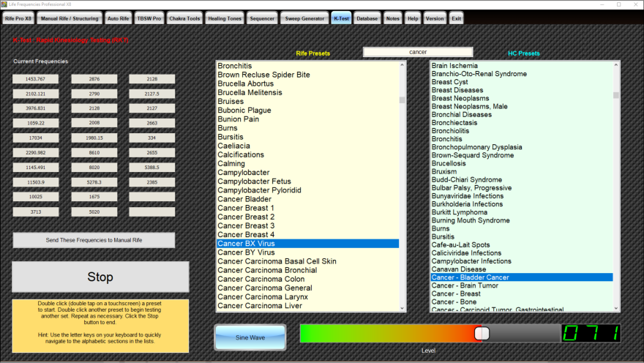The width and height of the screenshot is (644, 363).
Task: Select Cancer Breast 4 preset
Action: point(307,235)
